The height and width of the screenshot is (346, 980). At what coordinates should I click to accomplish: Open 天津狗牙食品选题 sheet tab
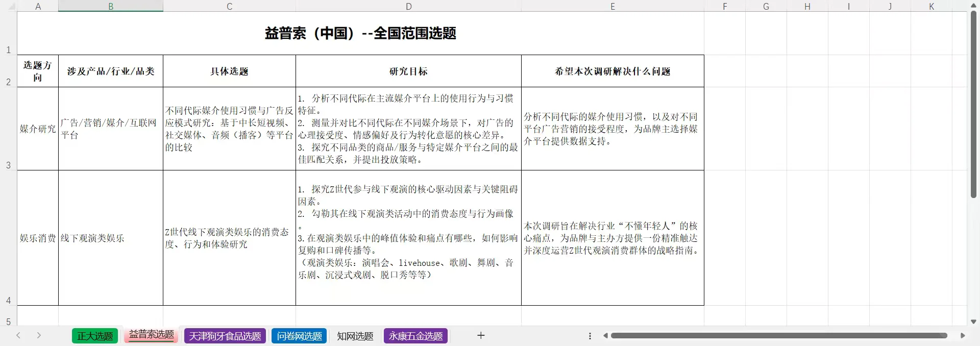pos(225,336)
